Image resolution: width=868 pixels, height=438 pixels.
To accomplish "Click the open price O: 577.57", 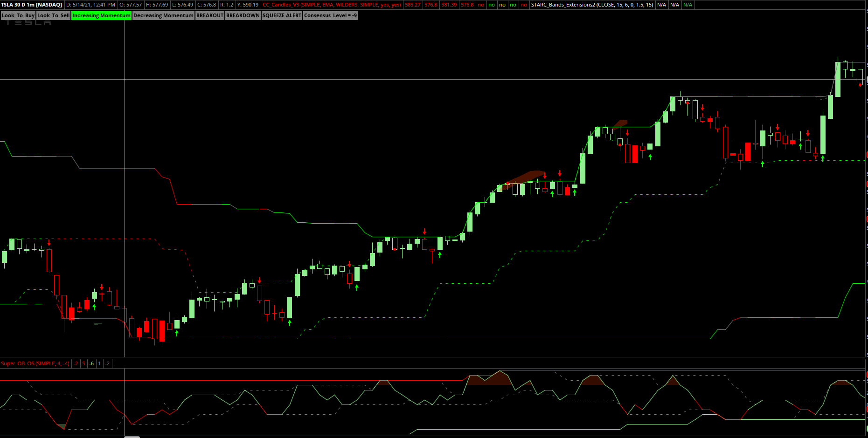I will coord(131,5).
